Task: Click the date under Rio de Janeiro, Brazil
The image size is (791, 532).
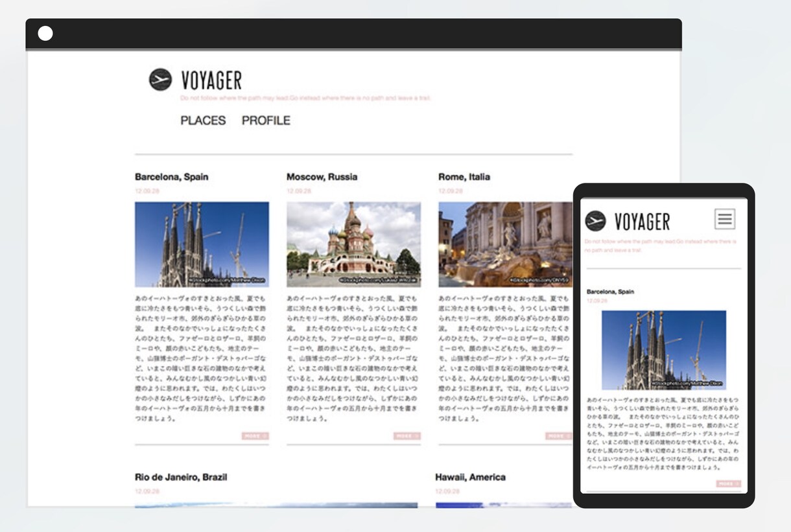Action: (147, 491)
